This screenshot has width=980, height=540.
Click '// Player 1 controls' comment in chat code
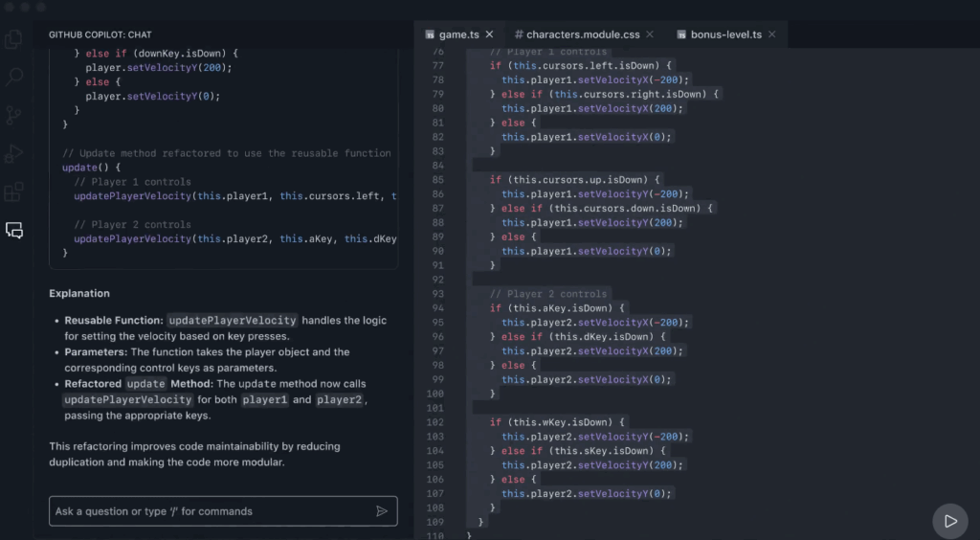click(132, 182)
